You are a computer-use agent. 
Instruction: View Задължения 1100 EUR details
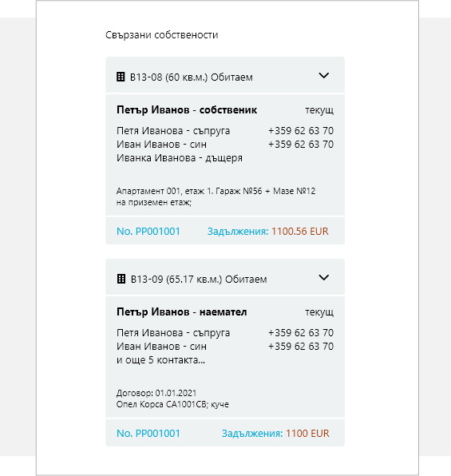point(275,433)
